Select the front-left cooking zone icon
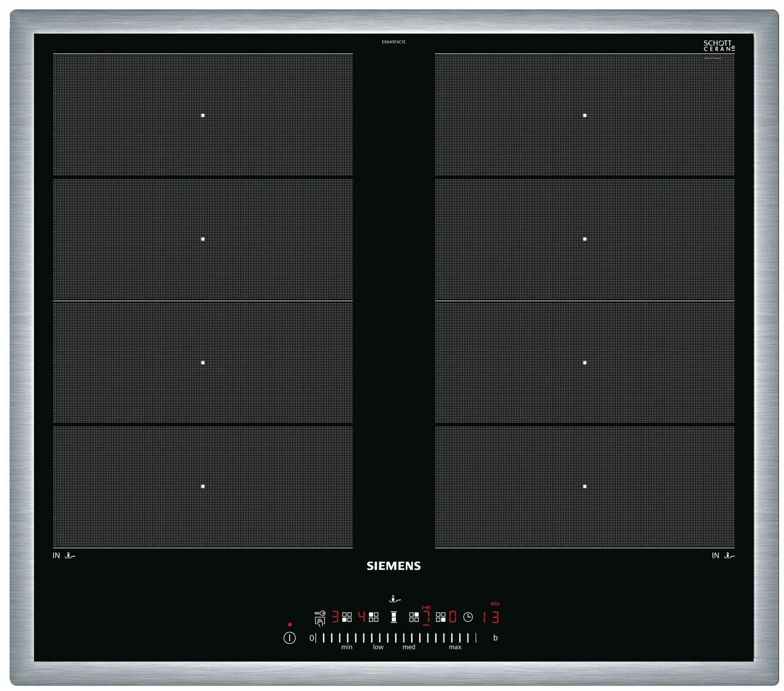784x691 pixels. [347, 617]
